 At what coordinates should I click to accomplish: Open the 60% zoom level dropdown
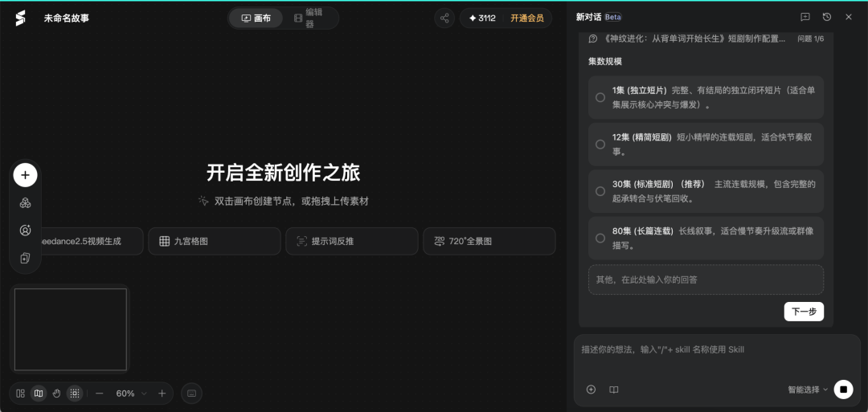[131, 394]
